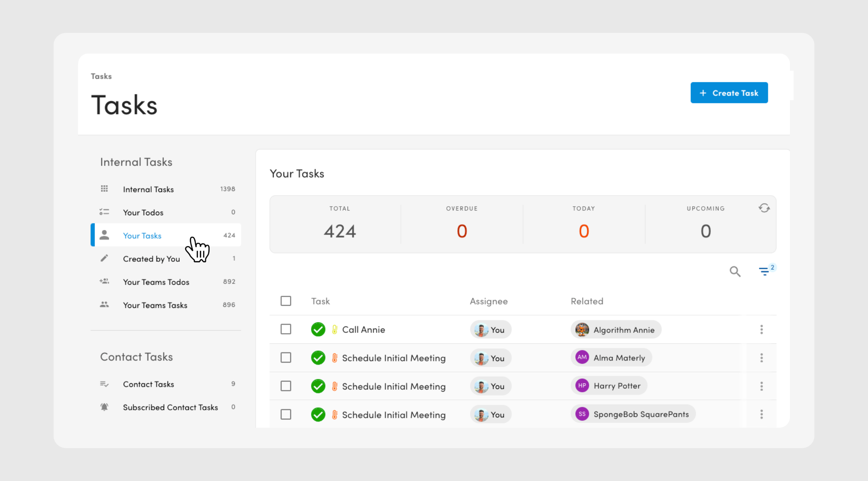
Task: Click pencil icon beside Created by You
Action: click(x=104, y=258)
